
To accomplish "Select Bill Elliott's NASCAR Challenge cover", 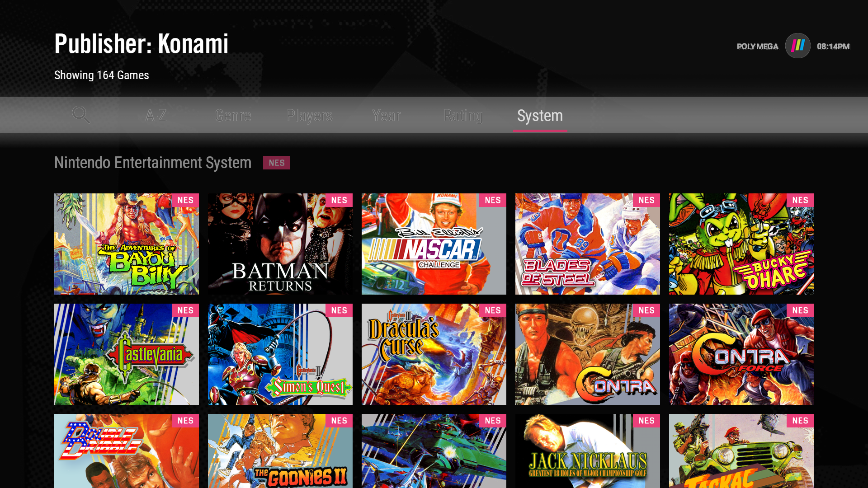I will pos(434,244).
